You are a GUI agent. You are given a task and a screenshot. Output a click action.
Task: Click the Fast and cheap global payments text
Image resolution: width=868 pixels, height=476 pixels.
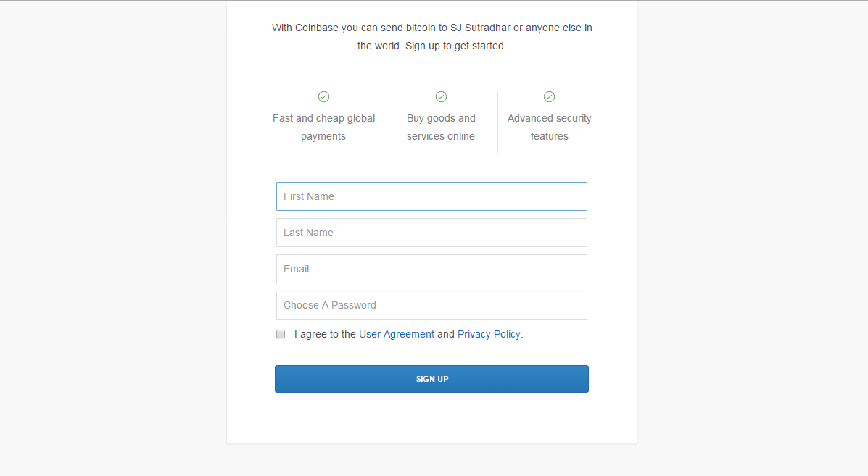[324, 128]
